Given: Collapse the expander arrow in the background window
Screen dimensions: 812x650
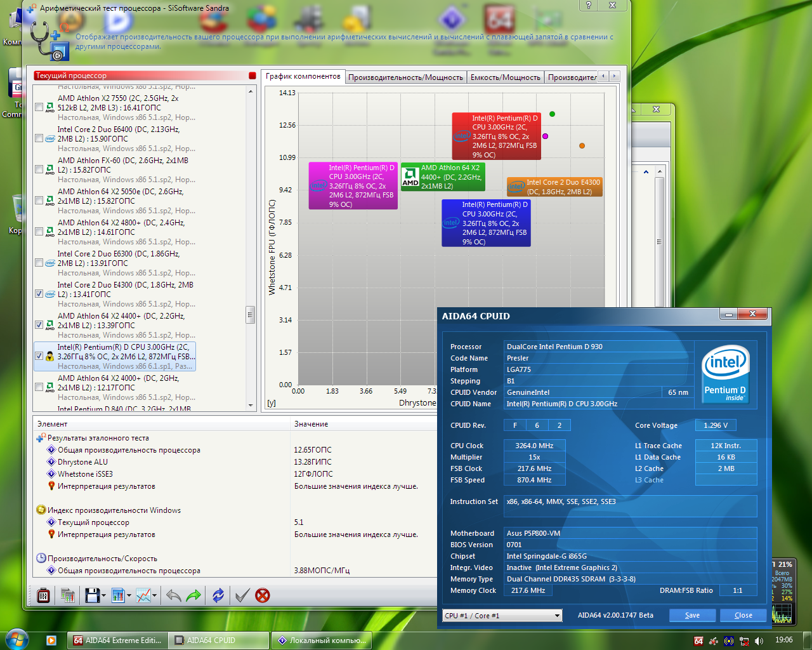Looking at the screenshot, I should click(646, 172).
